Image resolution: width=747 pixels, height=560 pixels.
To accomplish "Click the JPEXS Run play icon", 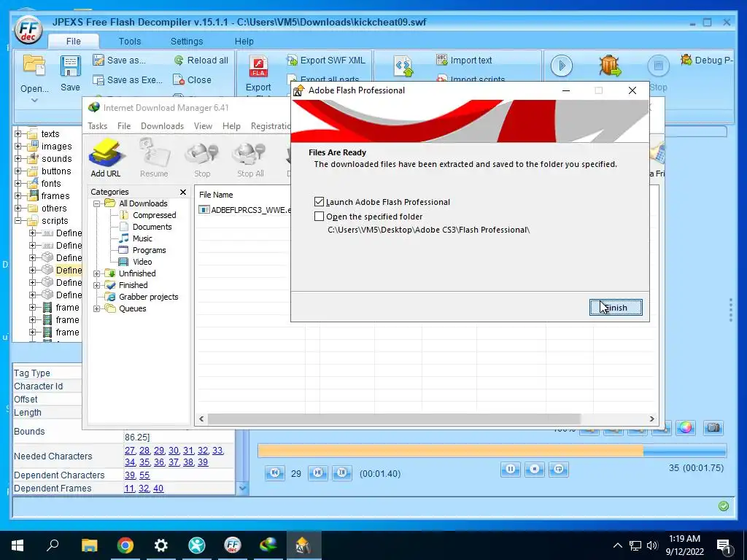I will click(x=561, y=66).
